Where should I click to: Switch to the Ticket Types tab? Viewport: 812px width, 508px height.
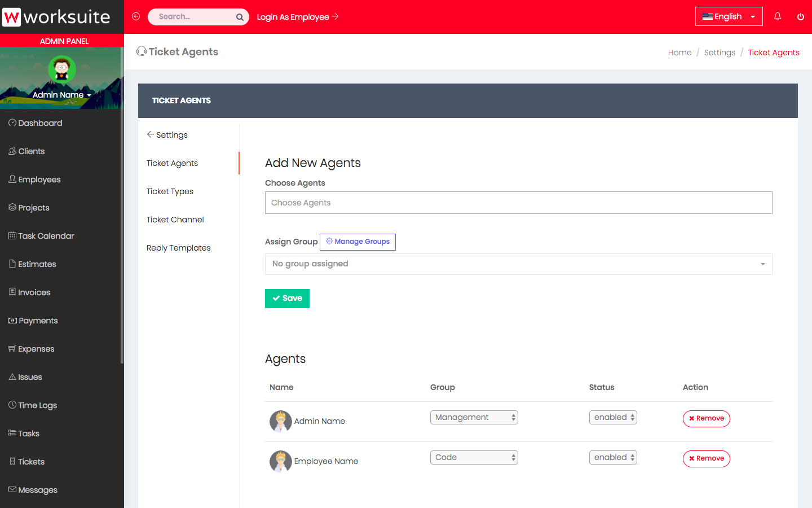[170, 191]
